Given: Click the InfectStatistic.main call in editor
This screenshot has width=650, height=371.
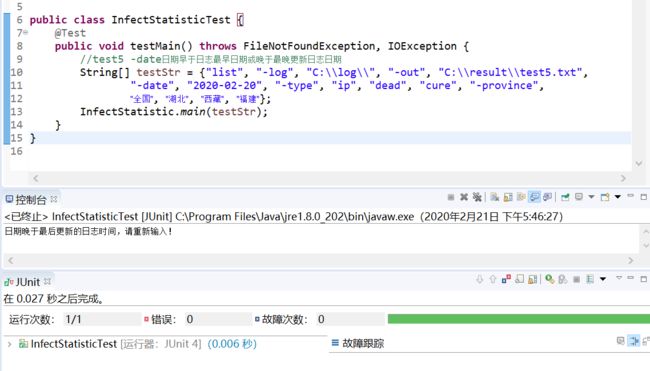Looking at the screenshot, I should pyautogui.click(x=173, y=112).
